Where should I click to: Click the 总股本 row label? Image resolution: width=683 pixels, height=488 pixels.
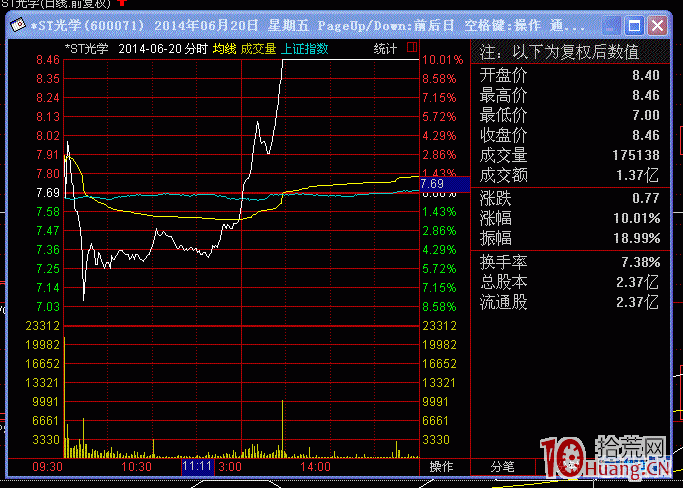[504, 282]
